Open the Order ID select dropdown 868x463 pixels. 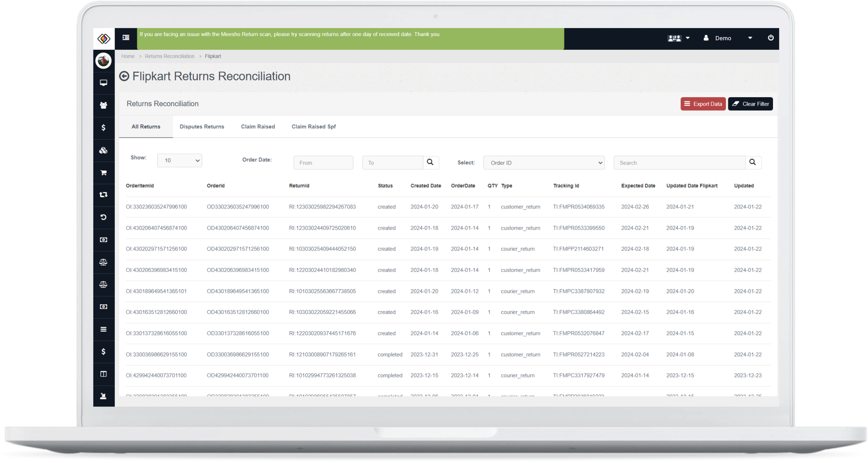point(544,163)
